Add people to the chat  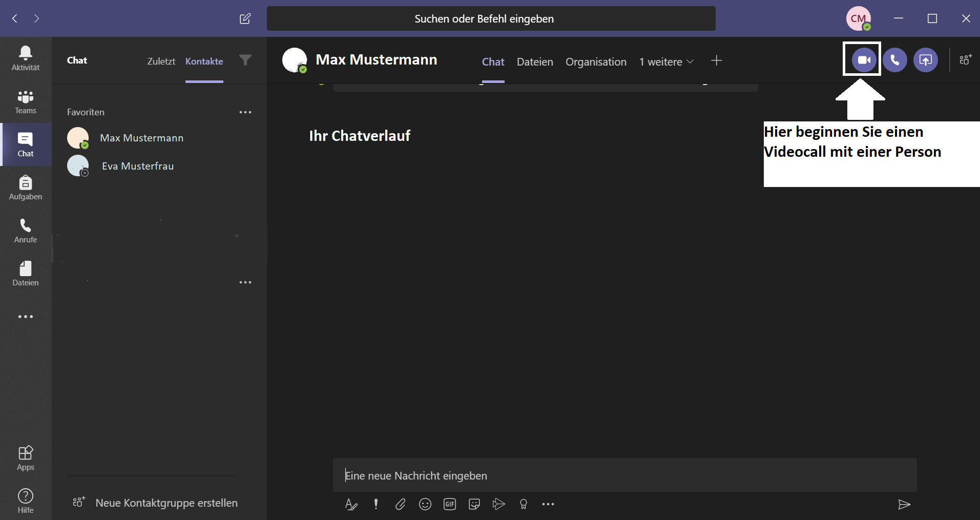(x=965, y=60)
